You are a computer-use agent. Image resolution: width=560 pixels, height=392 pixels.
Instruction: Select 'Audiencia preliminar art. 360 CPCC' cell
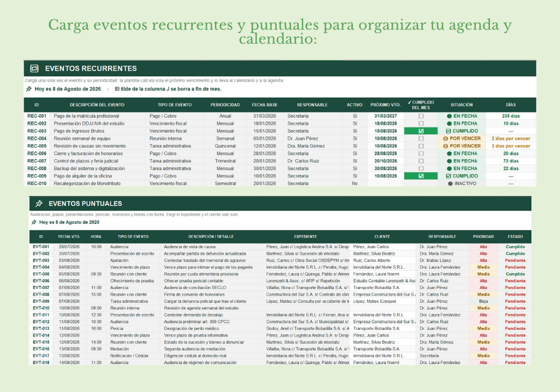coord(212,321)
